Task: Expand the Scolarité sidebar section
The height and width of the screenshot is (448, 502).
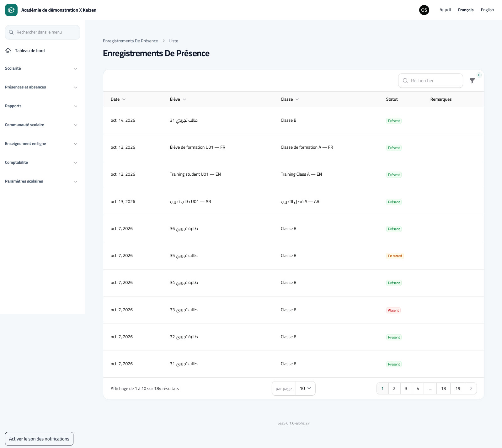Action: point(41,68)
